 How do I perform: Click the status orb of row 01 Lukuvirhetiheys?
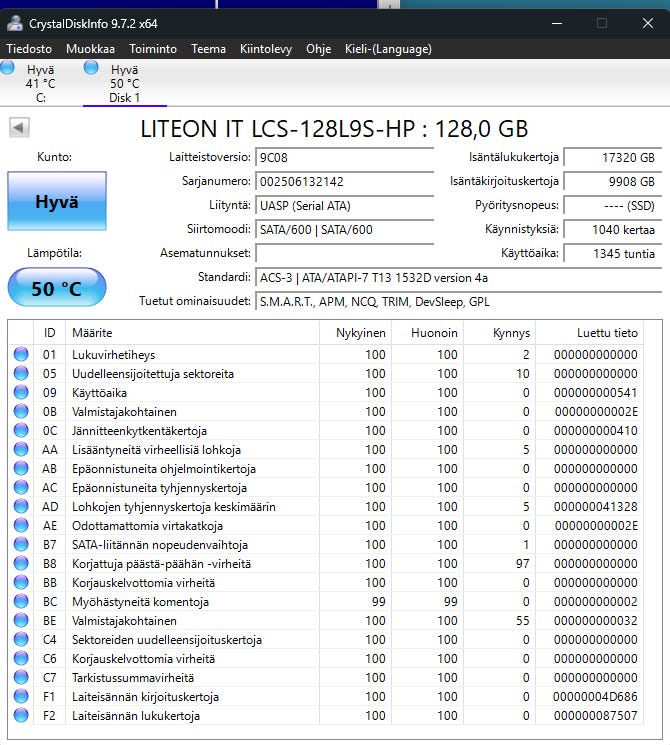click(21, 354)
